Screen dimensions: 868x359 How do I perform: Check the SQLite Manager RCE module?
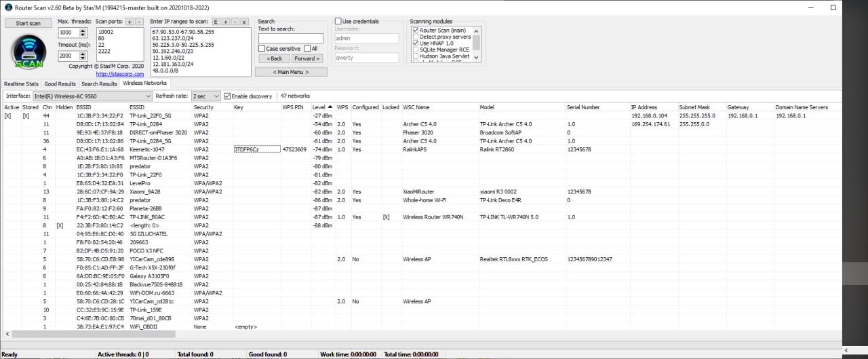(415, 50)
